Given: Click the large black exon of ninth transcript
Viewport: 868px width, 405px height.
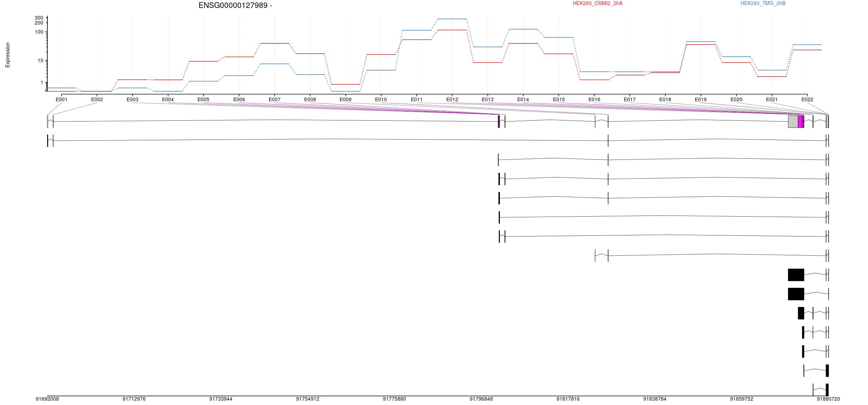Looking at the screenshot, I should (x=796, y=275).
